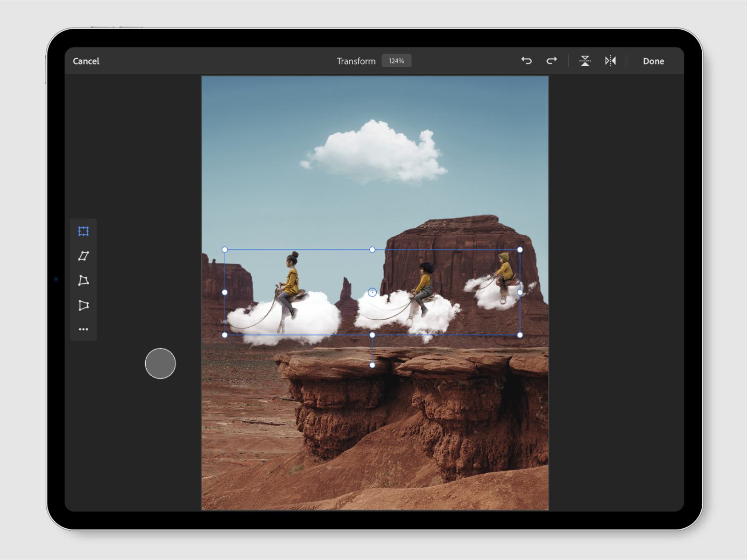Select the Distort transform tool
Image resolution: width=747 pixels, height=560 pixels.
click(x=84, y=280)
